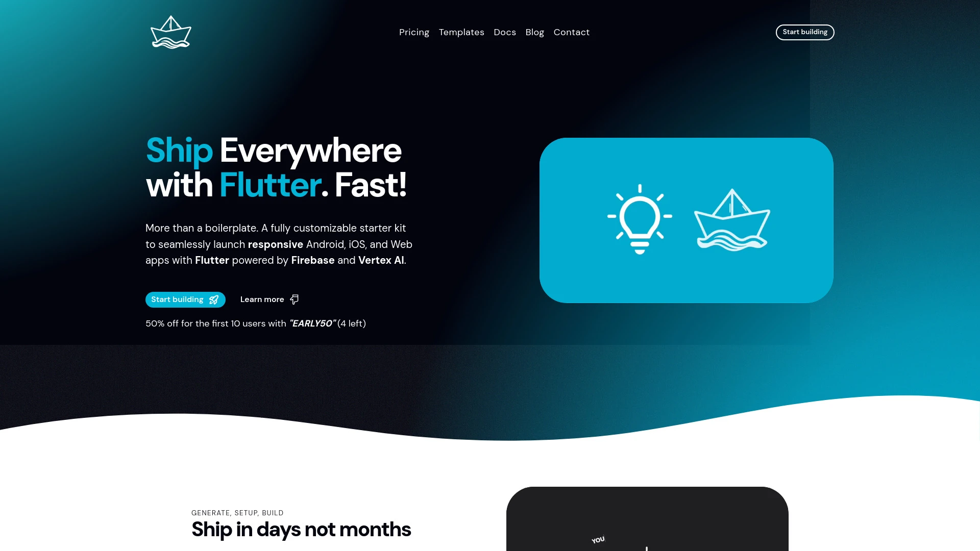Image resolution: width=980 pixels, height=551 pixels.
Task: Click the Start building button in navbar
Action: tap(805, 32)
